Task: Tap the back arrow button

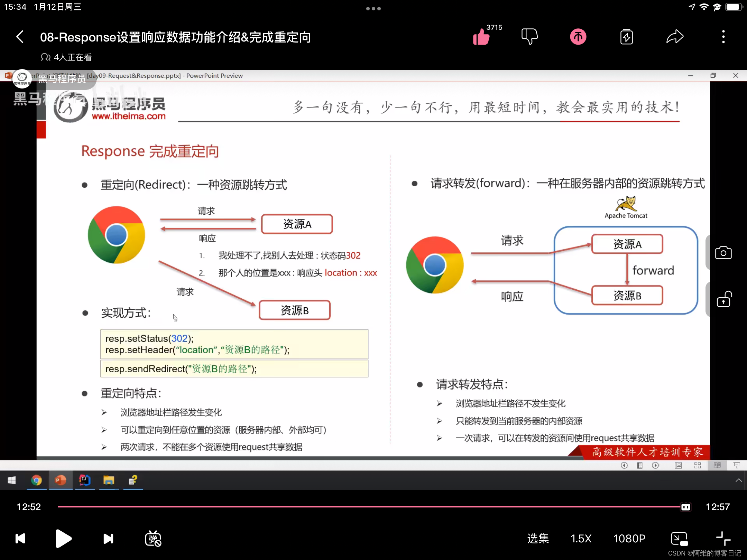Action: point(20,37)
